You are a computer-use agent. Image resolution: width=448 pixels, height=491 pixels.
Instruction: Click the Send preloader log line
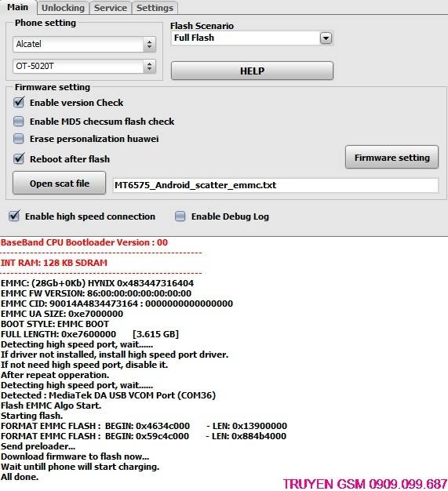tap(38, 446)
